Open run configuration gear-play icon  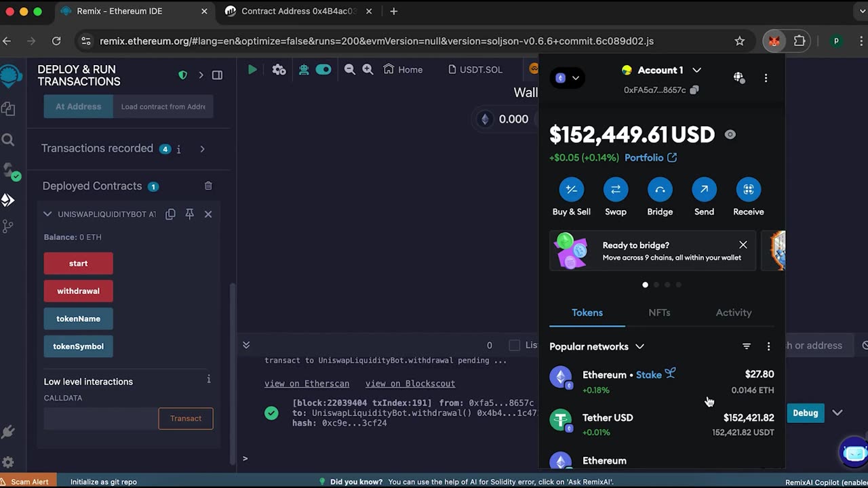click(279, 69)
